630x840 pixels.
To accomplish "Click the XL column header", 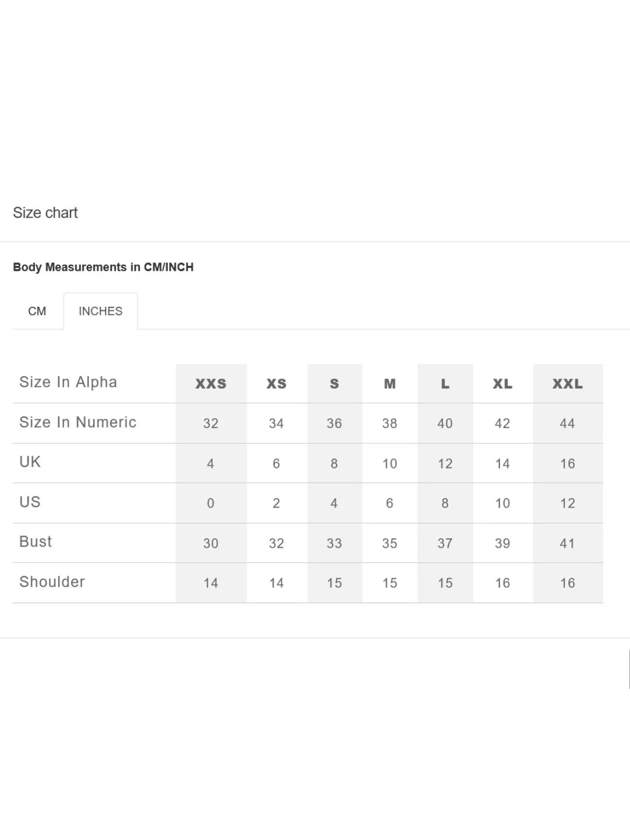I will click(502, 384).
